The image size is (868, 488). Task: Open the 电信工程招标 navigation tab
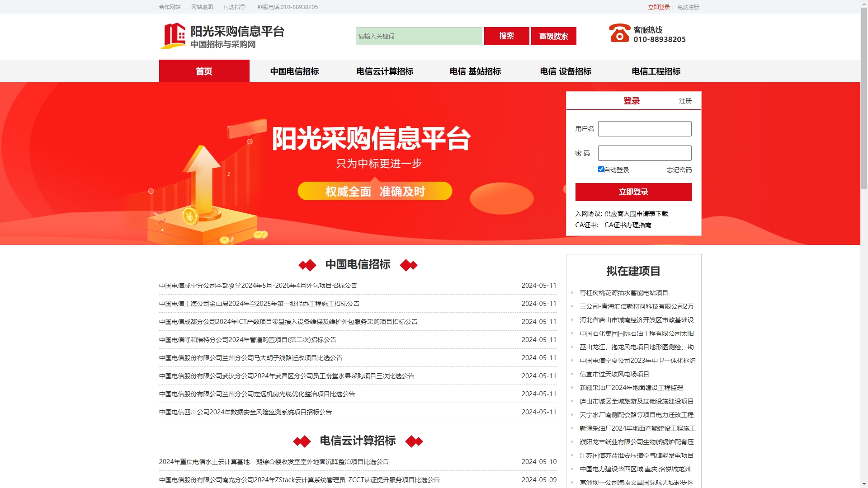pyautogui.click(x=656, y=71)
